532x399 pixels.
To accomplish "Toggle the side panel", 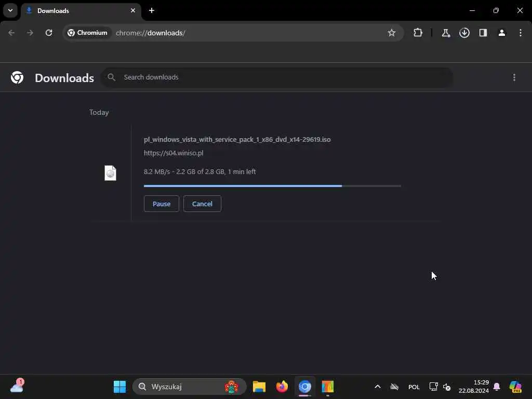I will click(x=483, y=33).
